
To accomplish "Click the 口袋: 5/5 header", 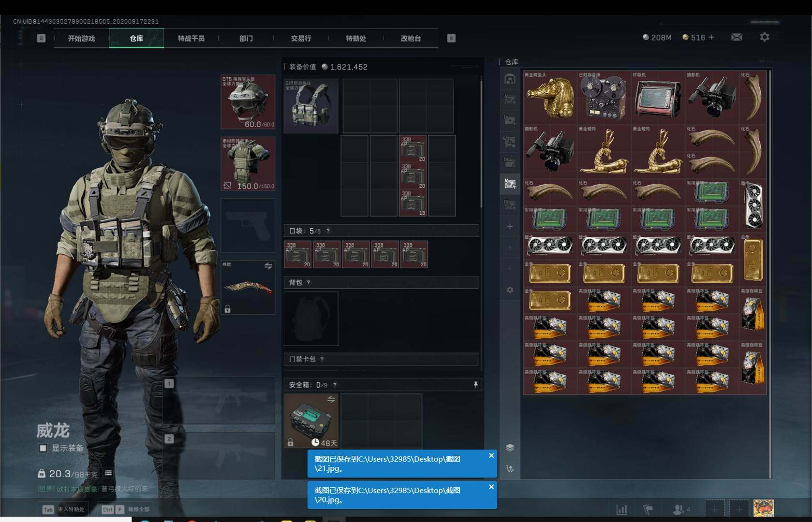I will click(381, 231).
